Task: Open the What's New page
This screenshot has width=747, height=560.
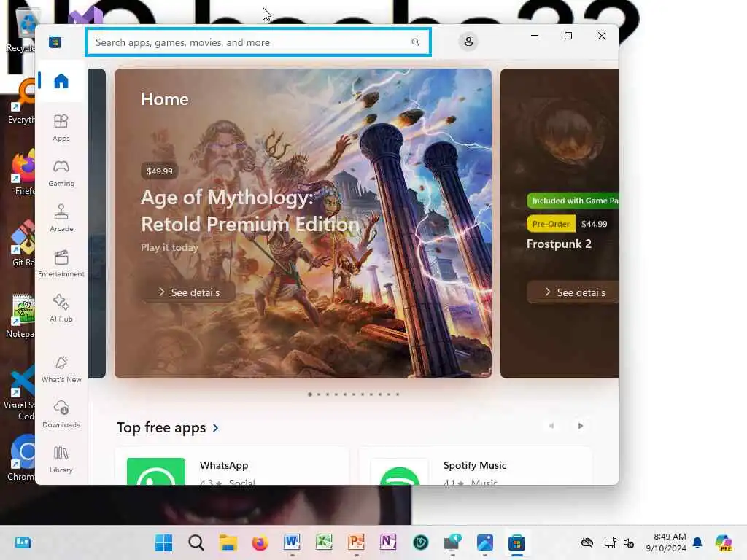Action: [x=61, y=369]
